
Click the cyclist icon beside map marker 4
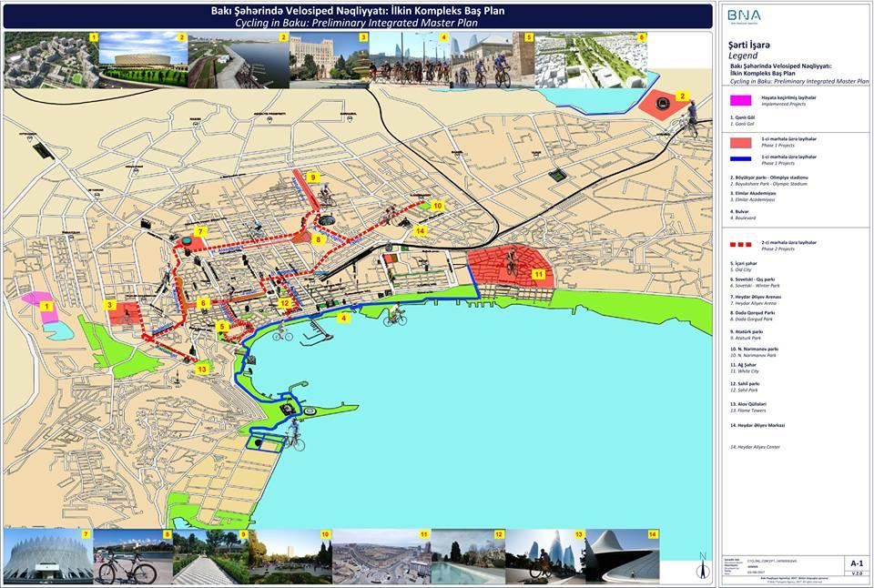coord(394,317)
